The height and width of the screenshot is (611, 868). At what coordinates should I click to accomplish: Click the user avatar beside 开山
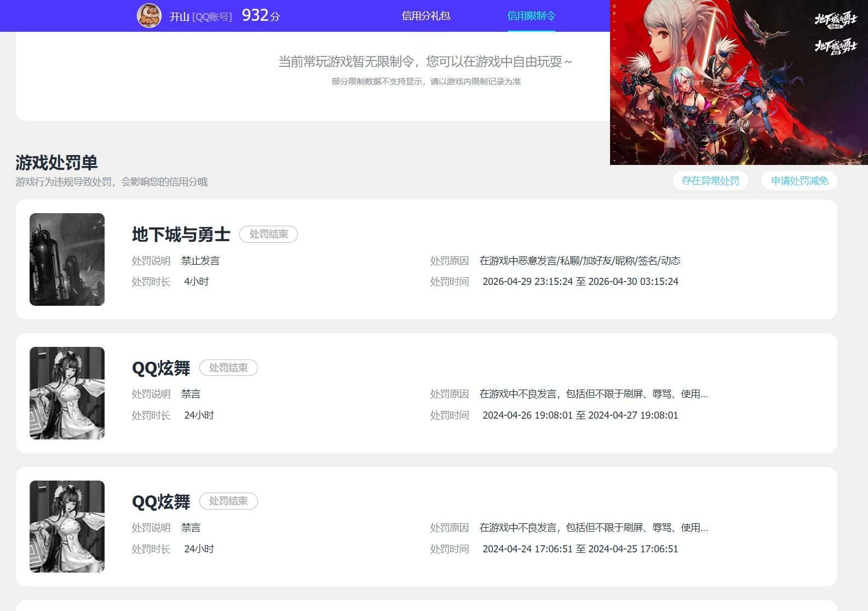click(149, 15)
